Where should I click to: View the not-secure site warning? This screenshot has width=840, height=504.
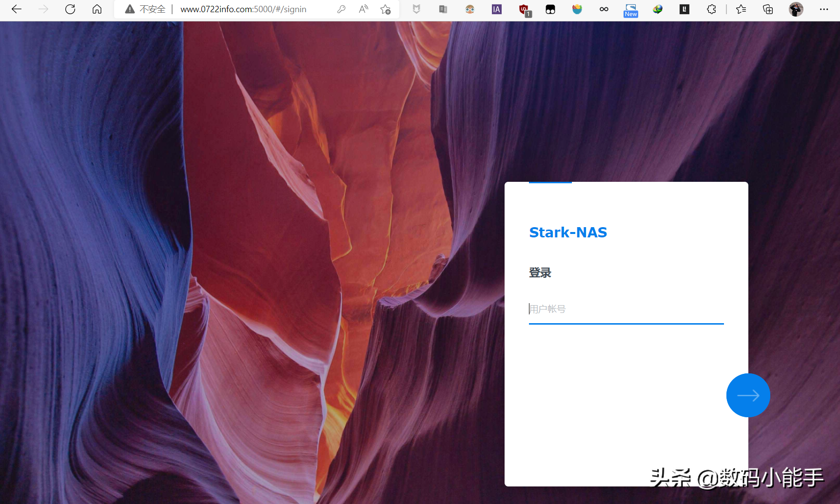pos(145,9)
